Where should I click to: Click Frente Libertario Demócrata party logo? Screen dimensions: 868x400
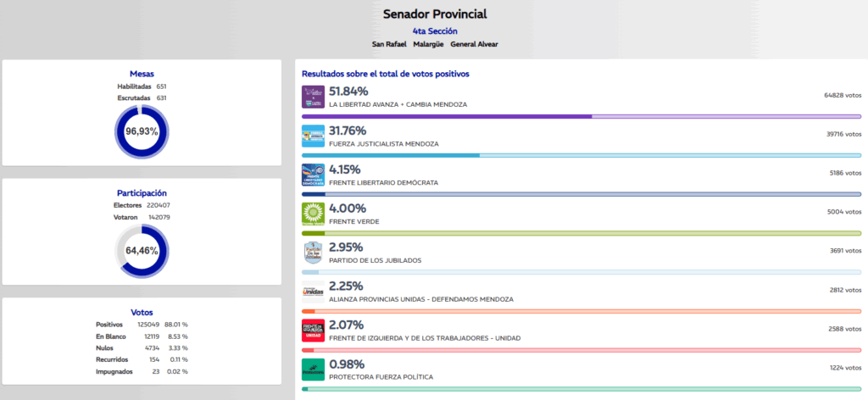[314, 175]
